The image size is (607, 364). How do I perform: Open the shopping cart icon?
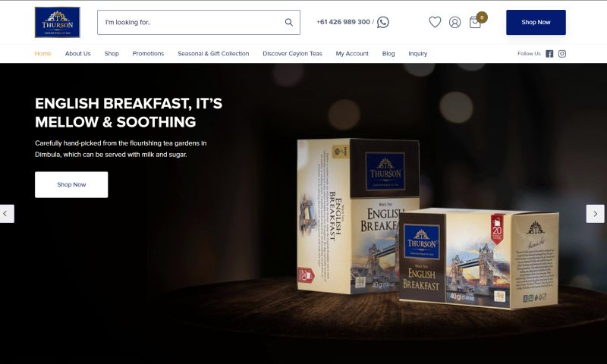[475, 23]
